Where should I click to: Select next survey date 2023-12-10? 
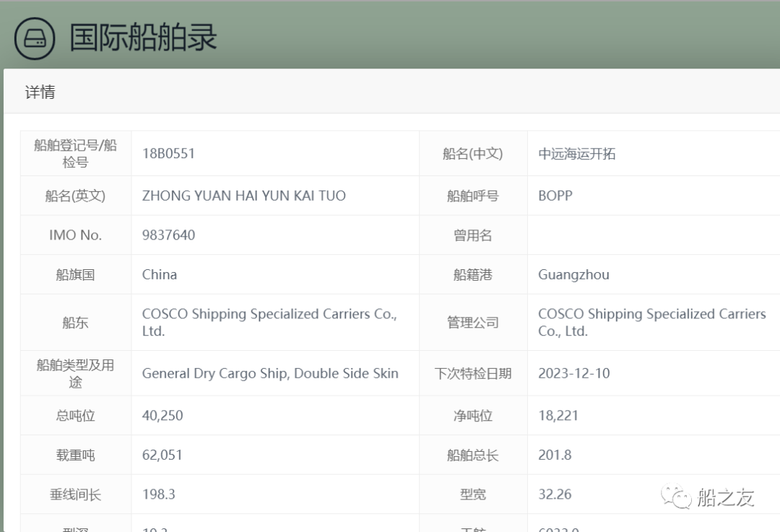574,373
